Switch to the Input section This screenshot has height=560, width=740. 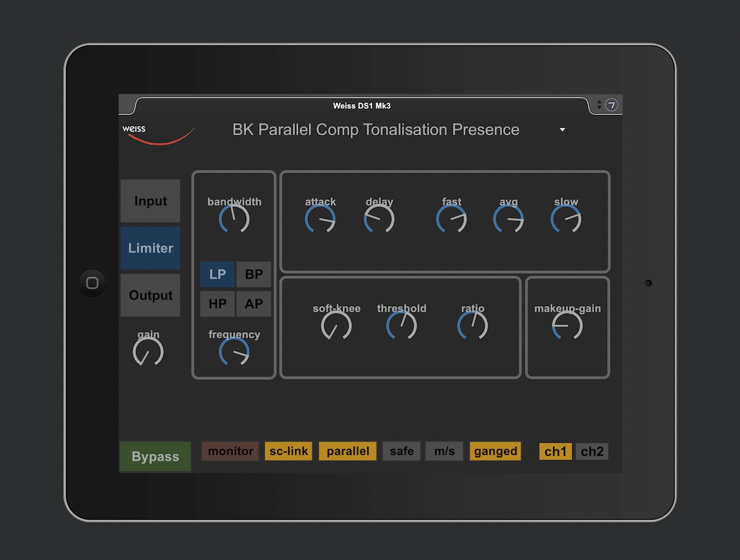click(x=150, y=201)
